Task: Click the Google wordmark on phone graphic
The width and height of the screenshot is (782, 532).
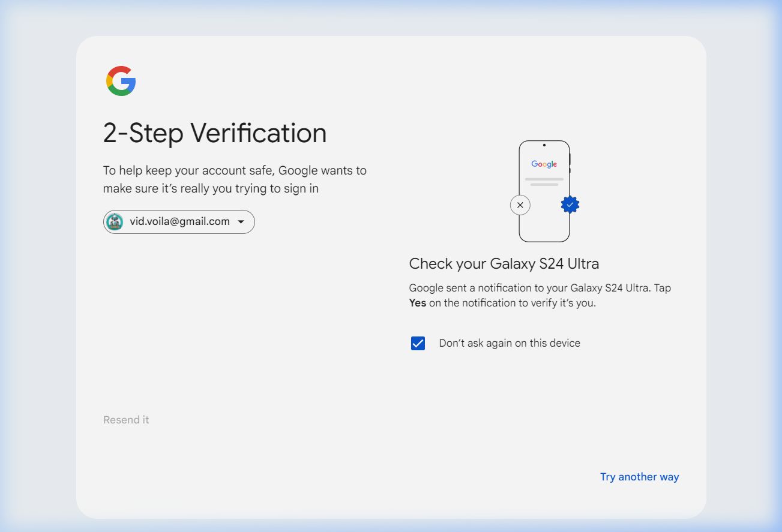Action: (544, 164)
